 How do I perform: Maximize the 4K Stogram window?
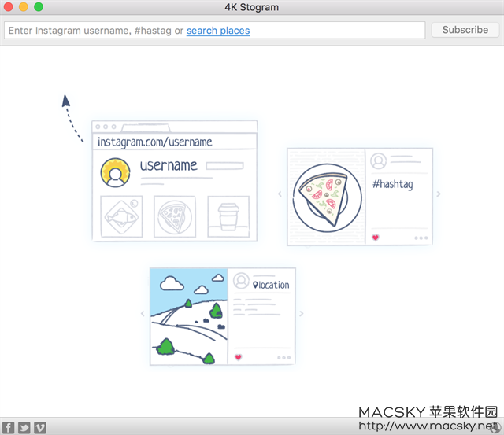(39, 7)
